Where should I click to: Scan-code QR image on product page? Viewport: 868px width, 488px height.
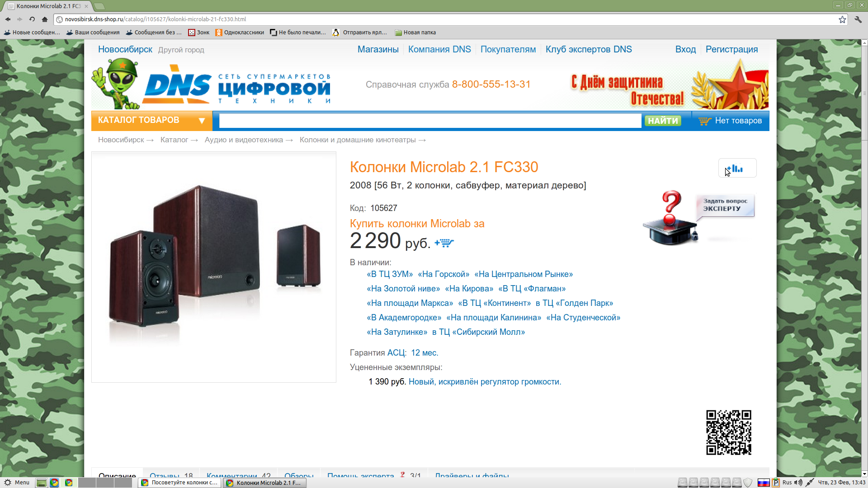[729, 432]
